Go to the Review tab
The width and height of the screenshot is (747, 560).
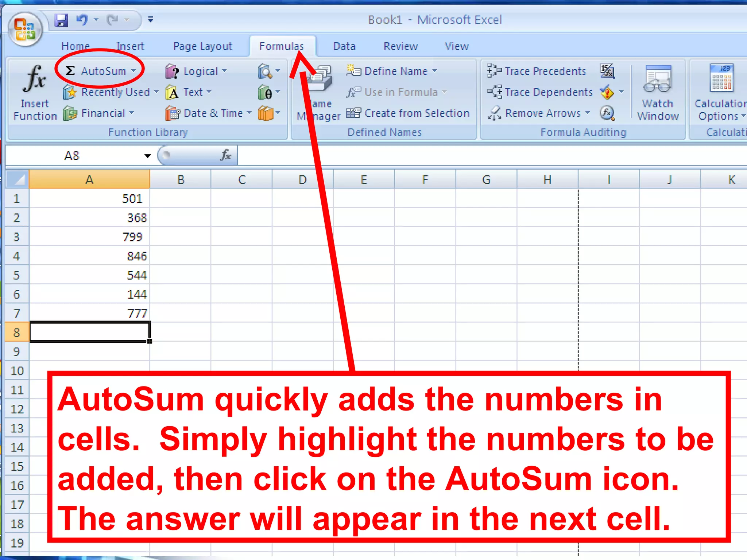[401, 46]
